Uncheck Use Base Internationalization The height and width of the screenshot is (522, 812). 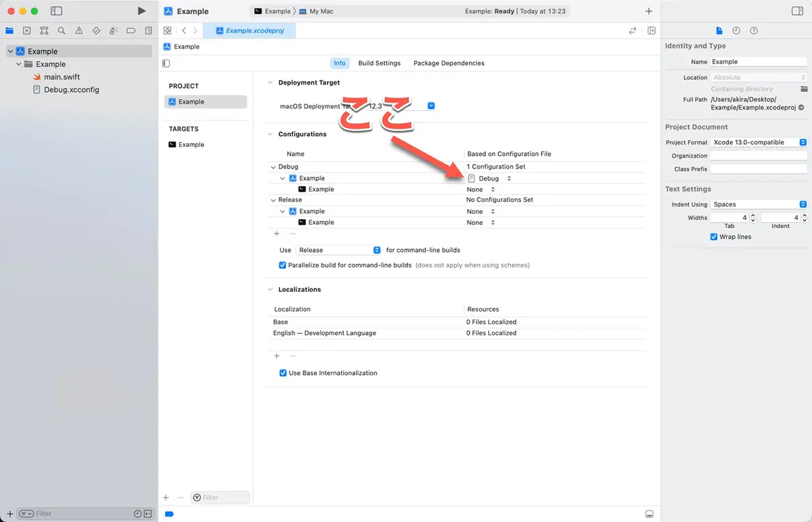284,373
